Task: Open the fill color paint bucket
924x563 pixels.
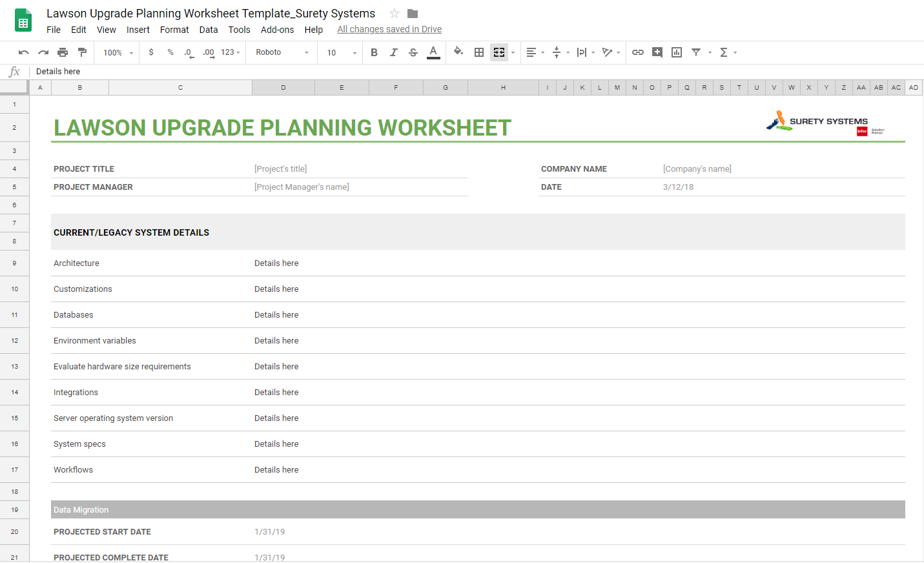Action: 458,52
